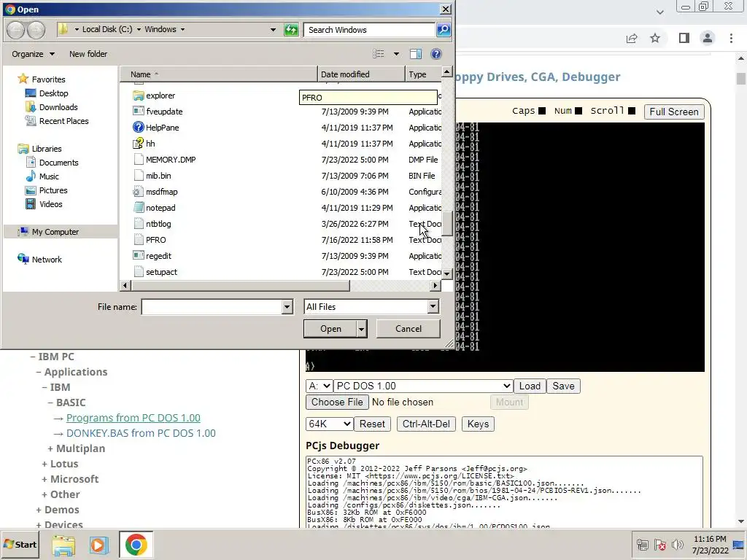Select the hh file icon
Viewport: 747px width, 560px height.
pos(138,144)
